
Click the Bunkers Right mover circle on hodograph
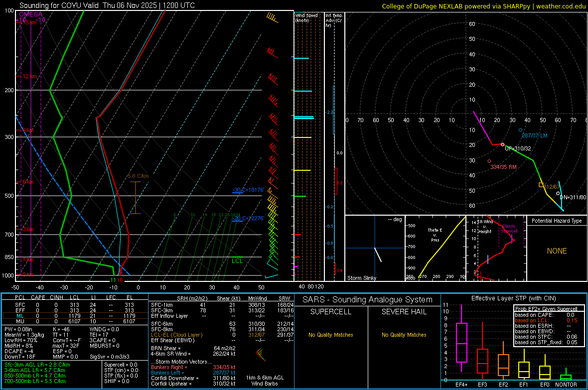[x=489, y=161]
